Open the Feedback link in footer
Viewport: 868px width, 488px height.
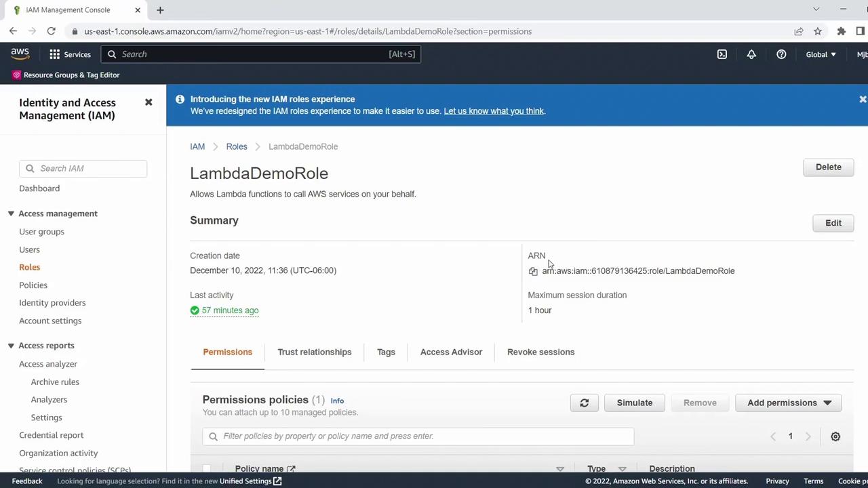pyautogui.click(x=27, y=481)
